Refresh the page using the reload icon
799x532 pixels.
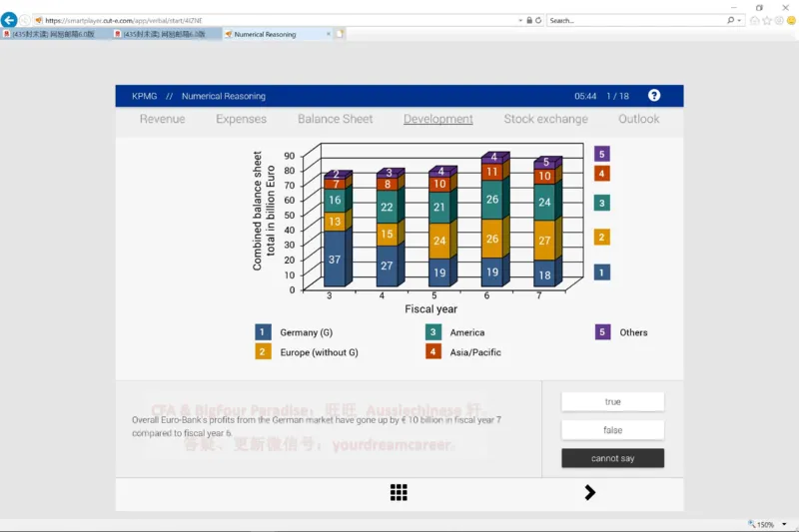[539, 20]
